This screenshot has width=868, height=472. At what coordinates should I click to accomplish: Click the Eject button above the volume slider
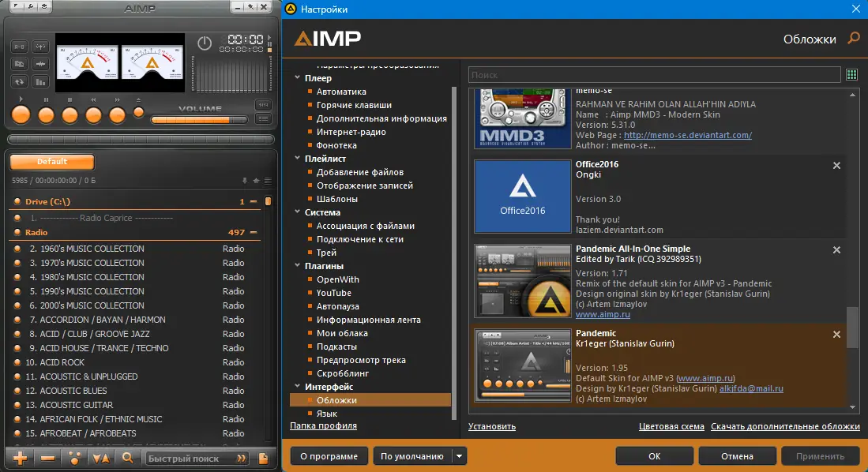point(138,114)
